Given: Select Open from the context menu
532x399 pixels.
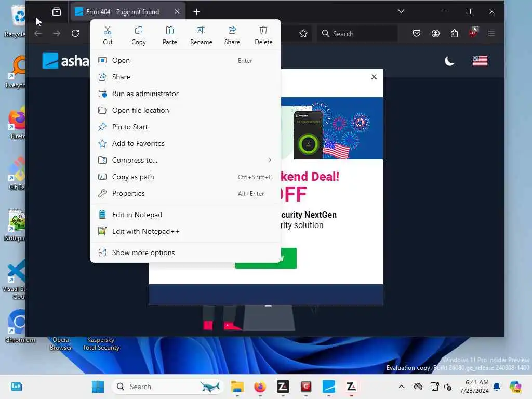Looking at the screenshot, I should 185,60.
